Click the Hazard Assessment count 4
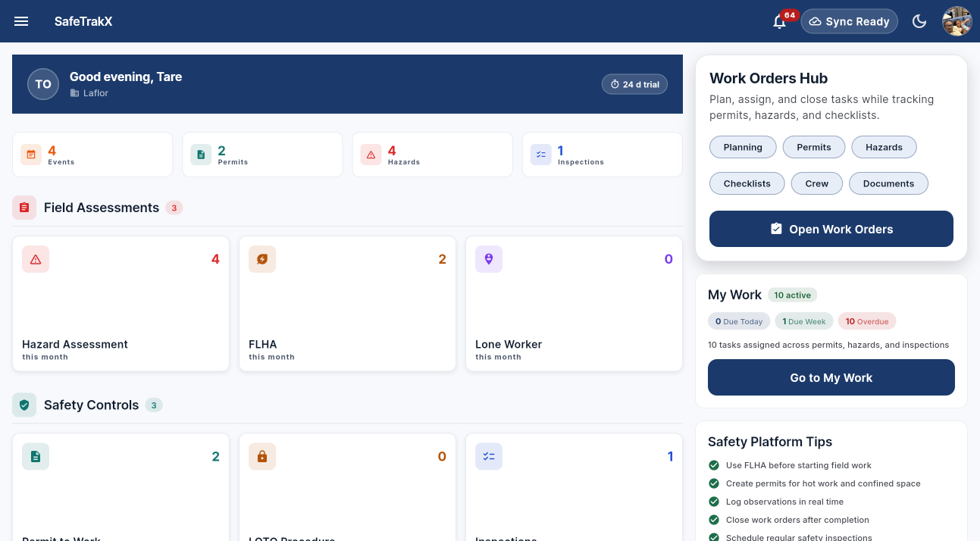The height and width of the screenshot is (541, 980). tap(215, 259)
